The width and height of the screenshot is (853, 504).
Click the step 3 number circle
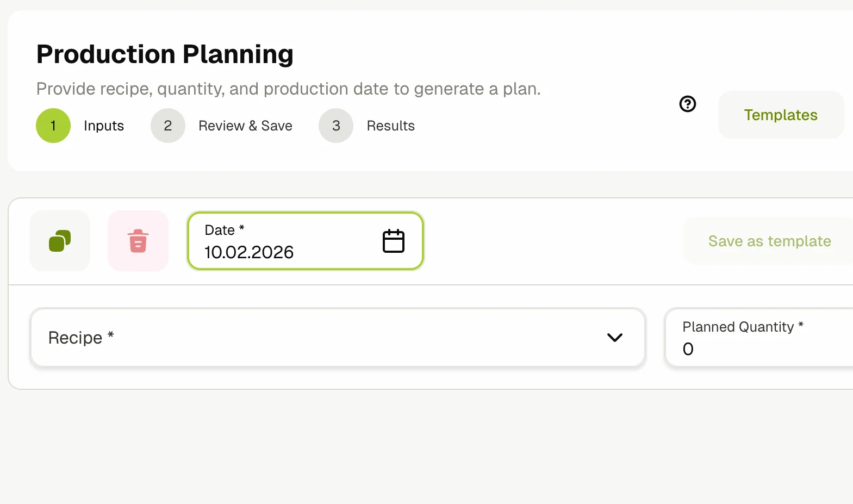tap(336, 126)
